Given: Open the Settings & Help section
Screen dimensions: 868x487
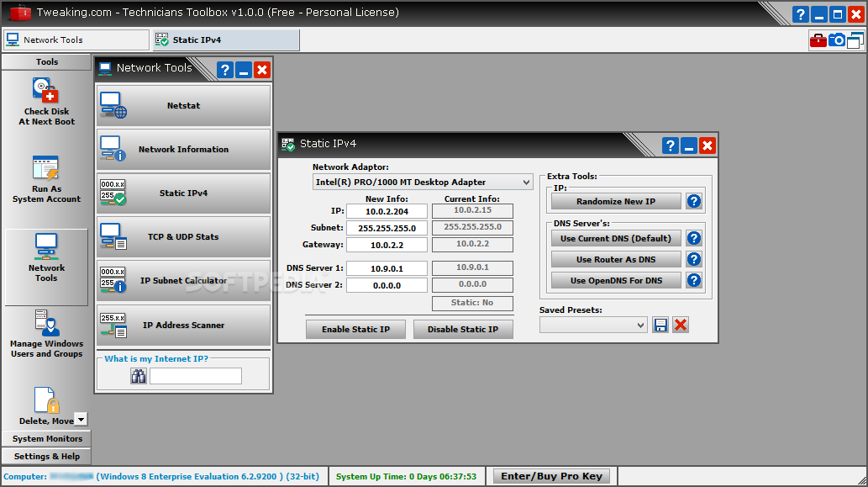Looking at the screenshot, I should point(46,457).
